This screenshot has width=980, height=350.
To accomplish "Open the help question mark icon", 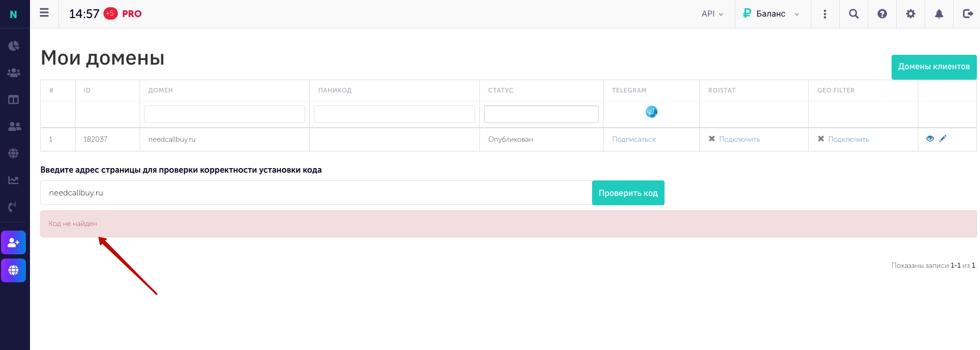I will [882, 14].
